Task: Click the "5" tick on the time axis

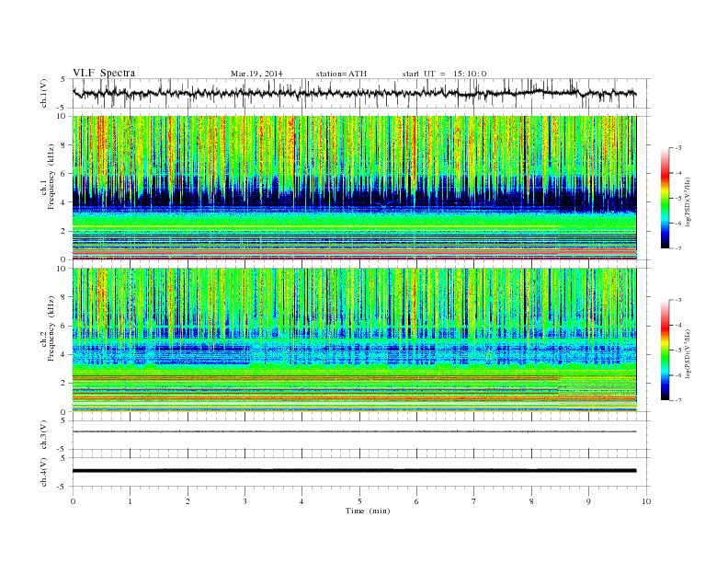Action: 359,501
